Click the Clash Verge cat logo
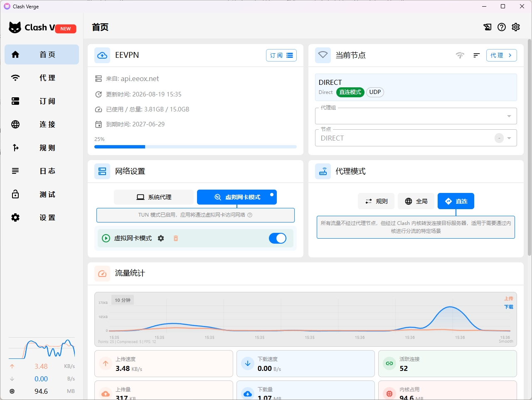The width and height of the screenshot is (532, 400). [x=15, y=27]
